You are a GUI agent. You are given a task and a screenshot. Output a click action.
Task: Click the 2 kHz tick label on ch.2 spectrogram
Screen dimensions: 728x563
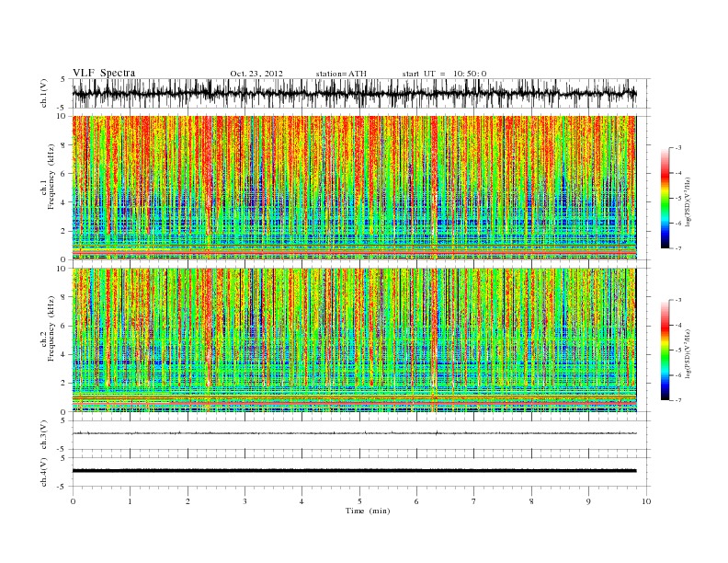click(x=63, y=384)
